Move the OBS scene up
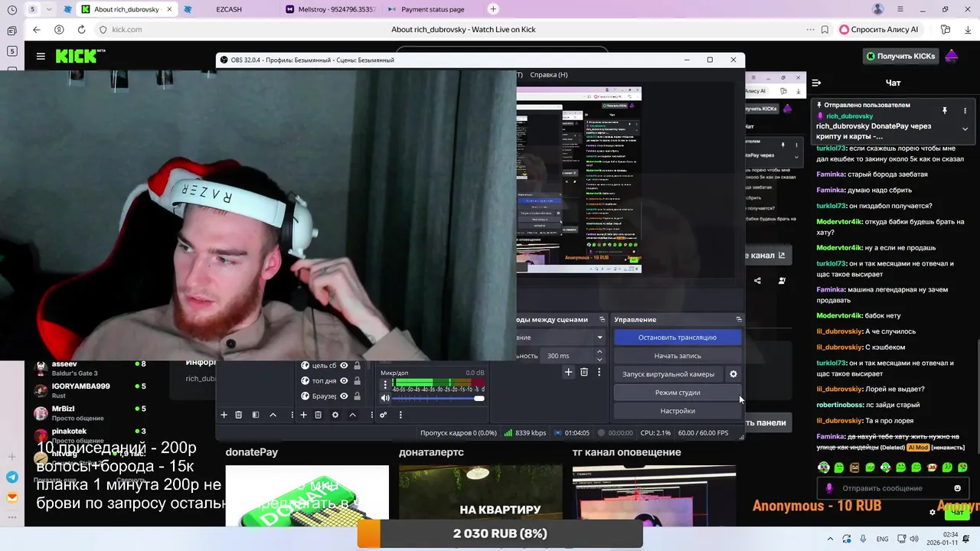Image resolution: width=980 pixels, height=551 pixels. click(x=273, y=415)
